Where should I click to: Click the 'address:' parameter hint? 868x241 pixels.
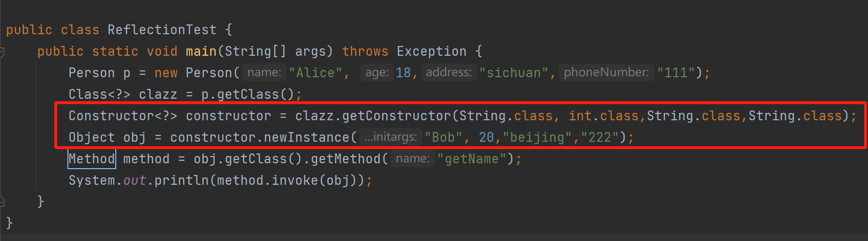click(448, 73)
